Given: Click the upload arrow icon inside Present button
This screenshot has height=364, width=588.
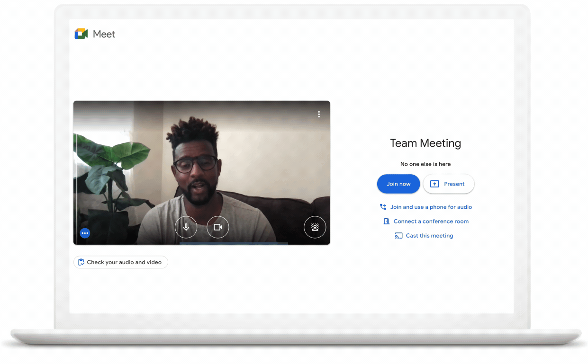Looking at the screenshot, I should pos(434,184).
